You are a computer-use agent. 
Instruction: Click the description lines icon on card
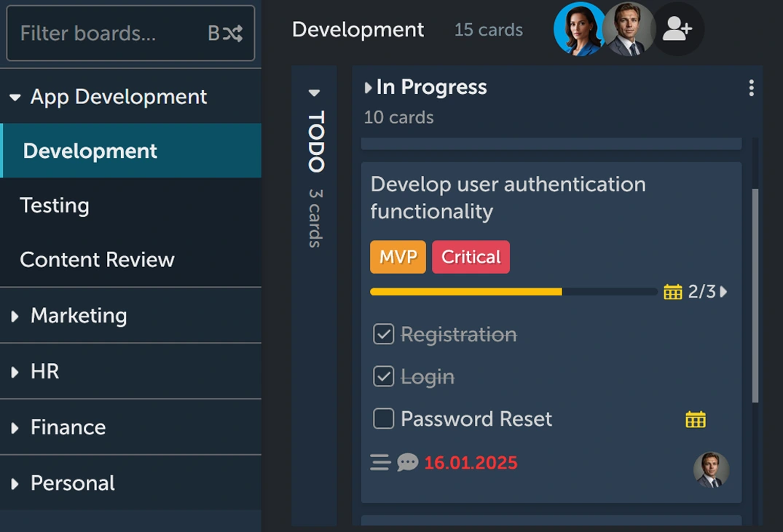pyautogui.click(x=380, y=462)
